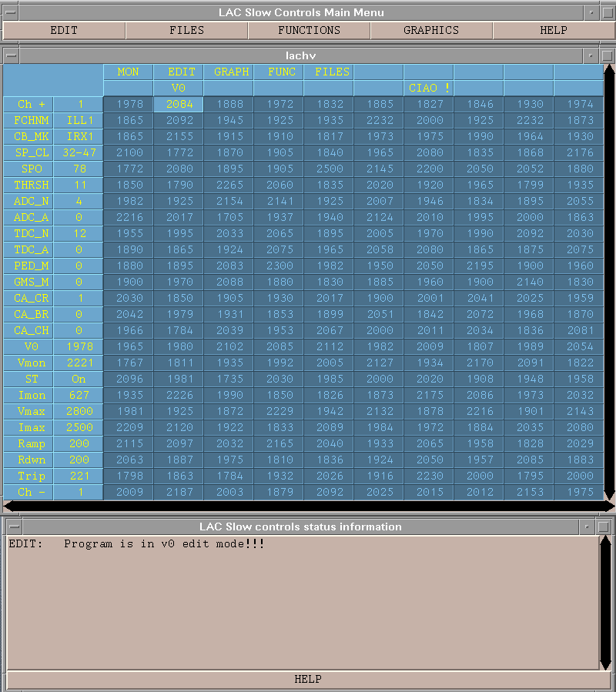Click the Ch - label cell

pos(28,492)
